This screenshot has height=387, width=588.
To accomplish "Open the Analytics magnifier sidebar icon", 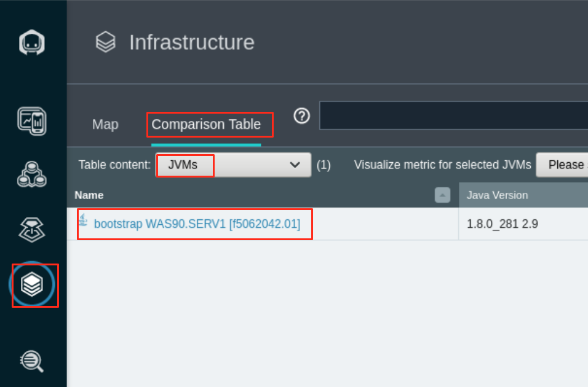I will point(31,362).
